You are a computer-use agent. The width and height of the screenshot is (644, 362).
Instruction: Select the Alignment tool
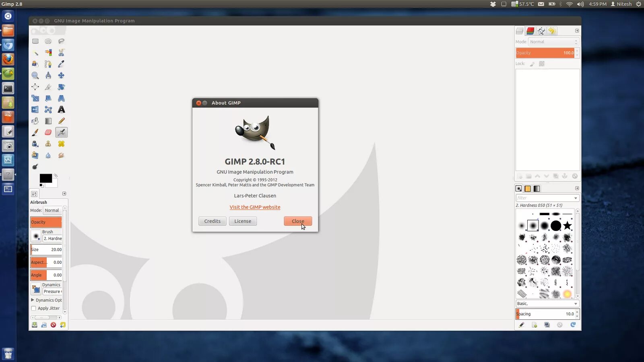tap(35, 87)
